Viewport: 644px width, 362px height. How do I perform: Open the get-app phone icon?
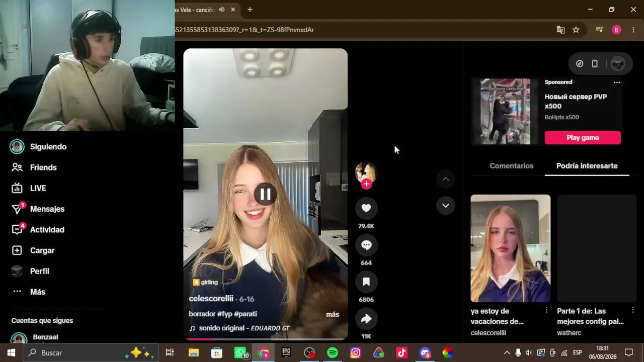click(595, 64)
